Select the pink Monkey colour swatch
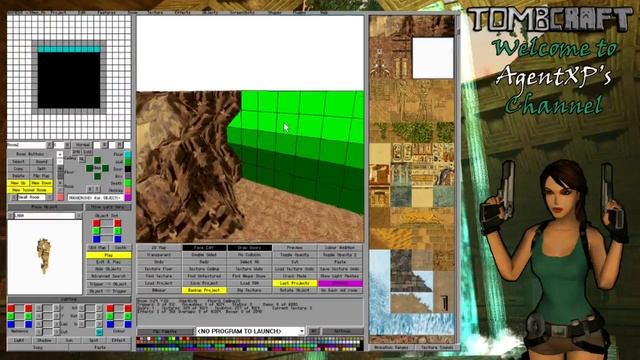 pyautogui.click(x=128, y=190)
